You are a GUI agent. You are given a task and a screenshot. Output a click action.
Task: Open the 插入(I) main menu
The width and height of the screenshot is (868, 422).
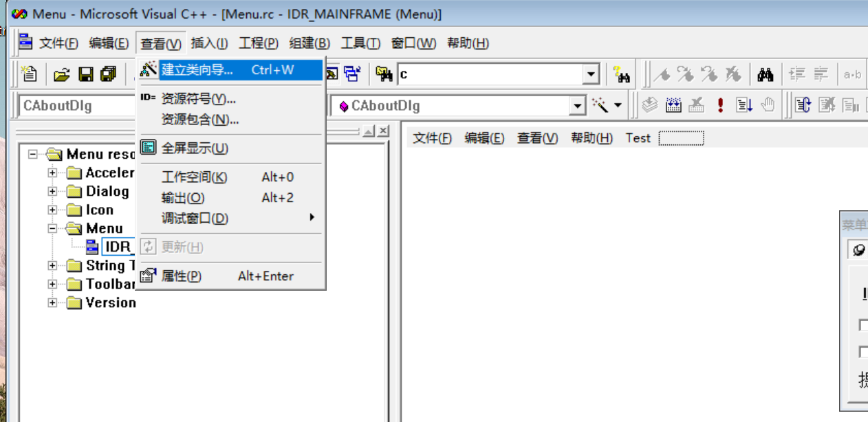pyautogui.click(x=209, y=43)
